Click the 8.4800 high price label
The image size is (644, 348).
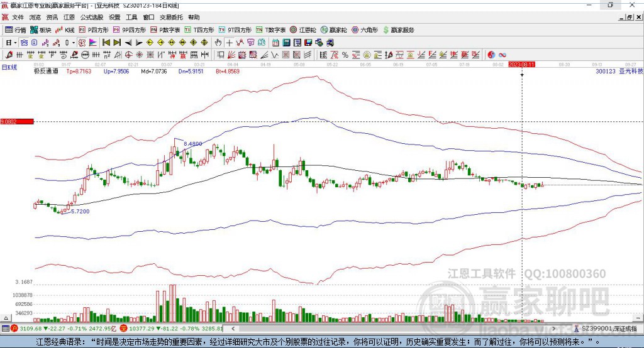tap(192, 144)
